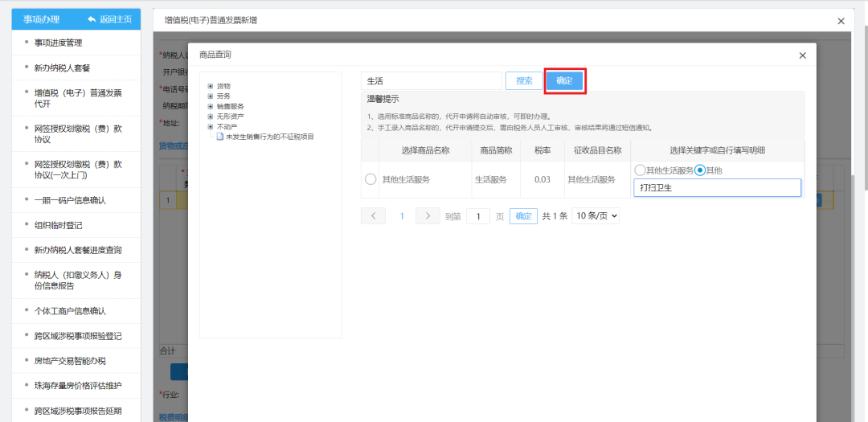This screenshot has height=422, width=868.
Task: Open 个体工商户信息确认 sidebar item
Action: coord(70,311)
